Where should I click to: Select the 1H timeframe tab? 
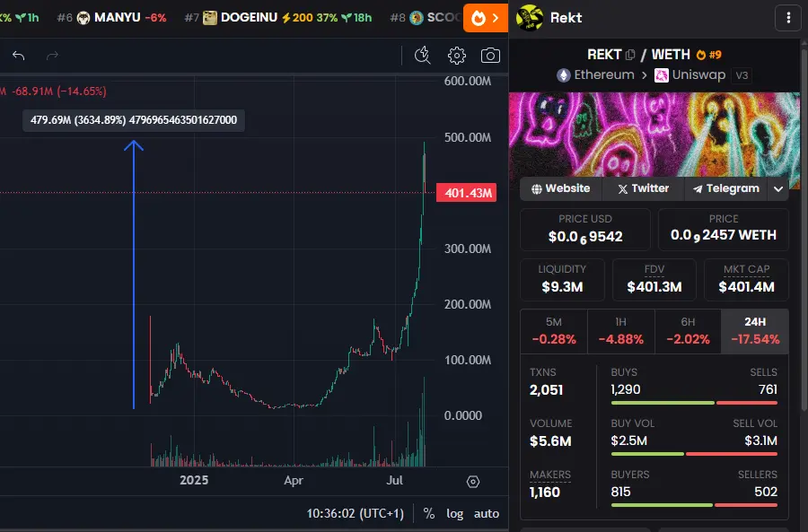coord(621,331)
